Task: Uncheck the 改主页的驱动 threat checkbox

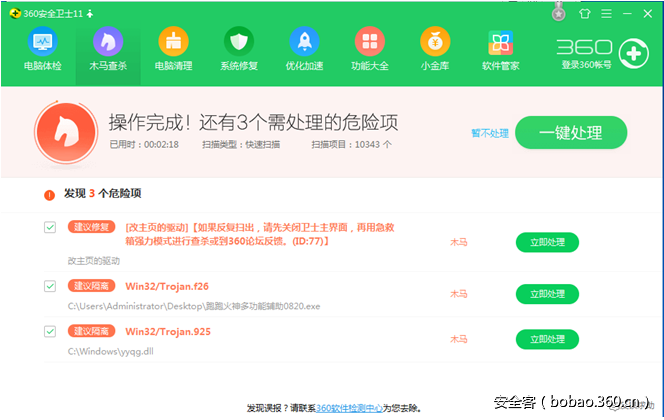Action: pyautogui.click(x=50, y=228)
